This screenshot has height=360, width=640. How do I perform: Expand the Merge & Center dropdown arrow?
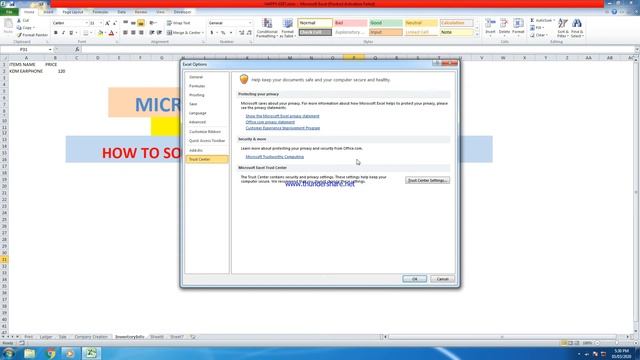pos(202,33)
